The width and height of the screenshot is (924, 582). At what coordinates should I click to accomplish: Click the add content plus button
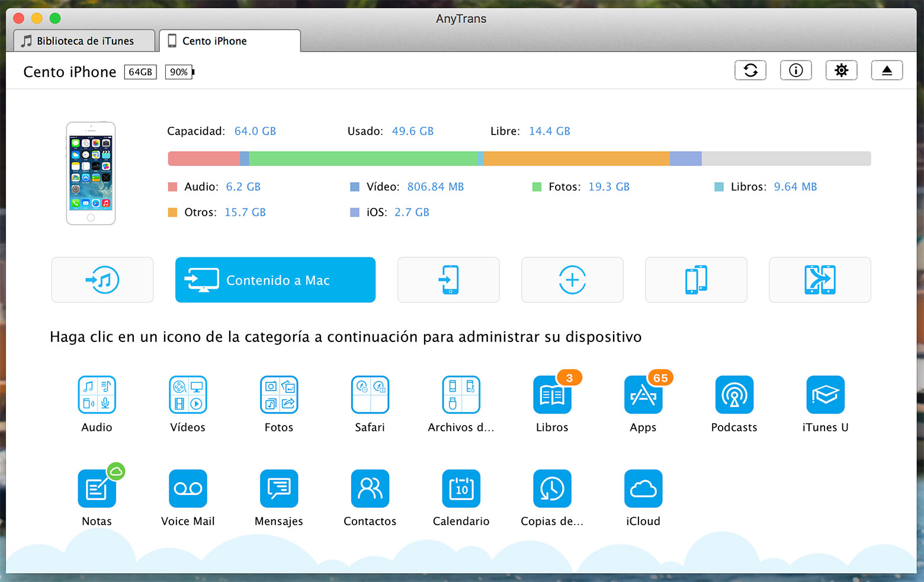coord(572,280)
